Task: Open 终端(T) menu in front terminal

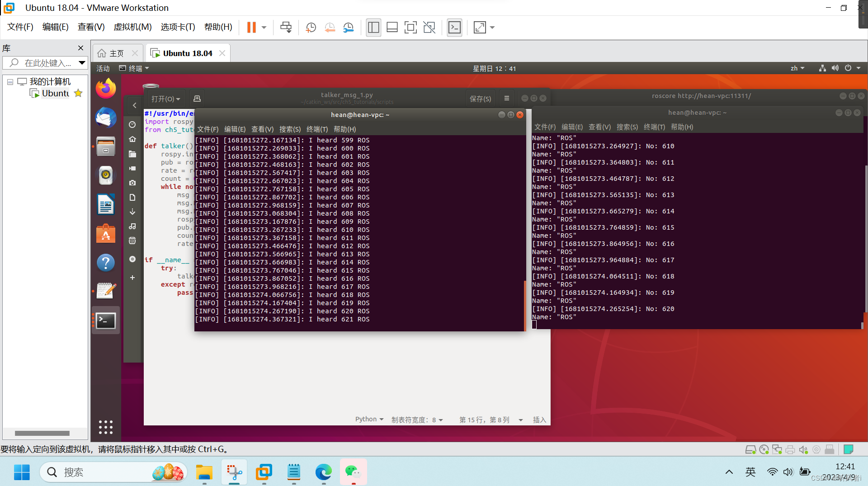Action: 317,129
